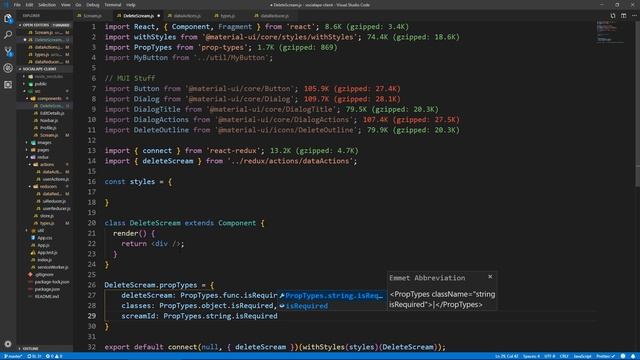The image size is (640, 360).
Task: Open the editor More Actions ellipsis
Action: click(x=634, y=16)
